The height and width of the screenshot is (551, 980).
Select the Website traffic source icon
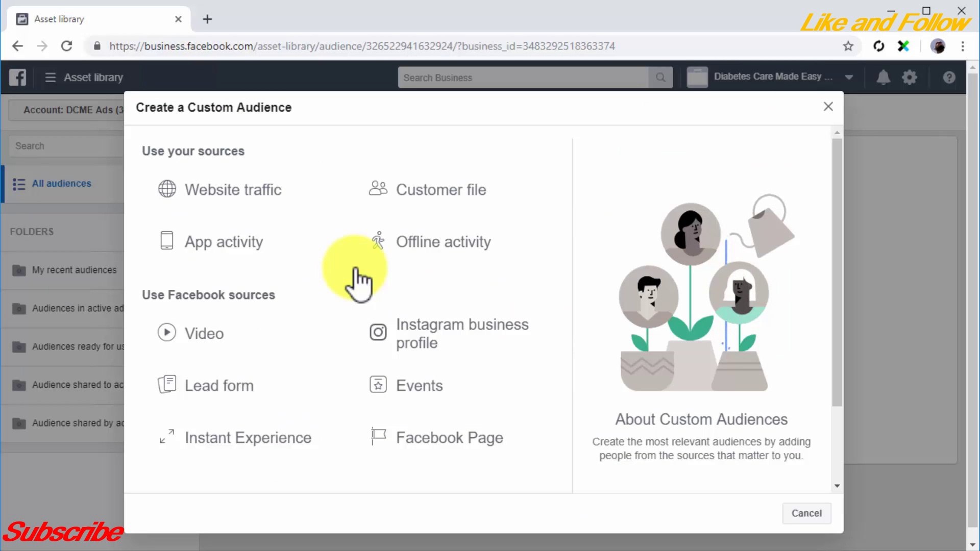(x=166, y=189)
